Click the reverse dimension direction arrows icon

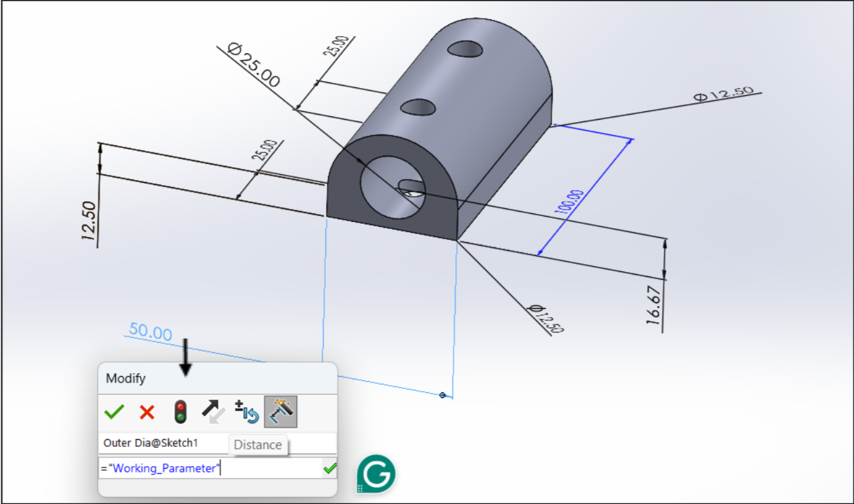tap(213, 412)
